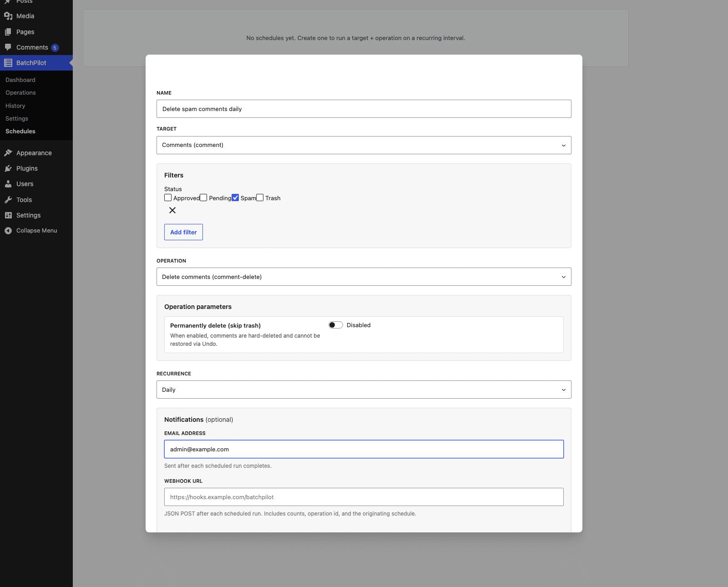The image size is (728, 587).
Task: Open BatchPilot Settings submenu item
Action: [17, 118]
